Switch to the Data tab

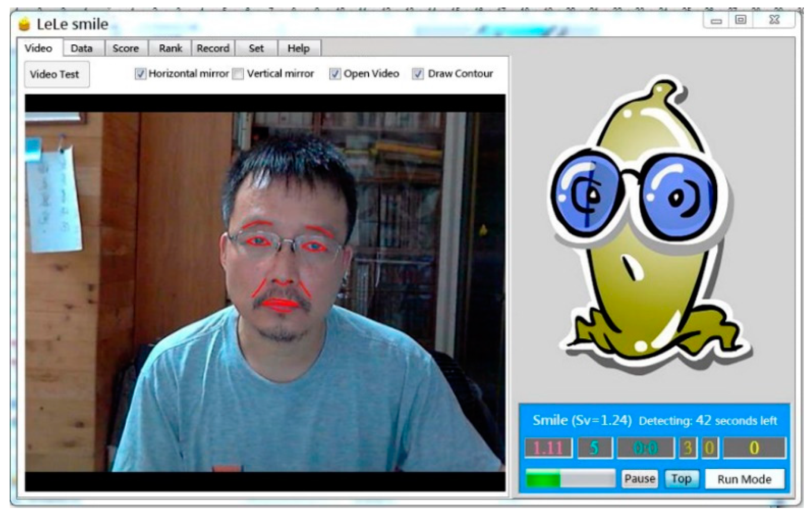pyautogui.click(x=81, y=48)
